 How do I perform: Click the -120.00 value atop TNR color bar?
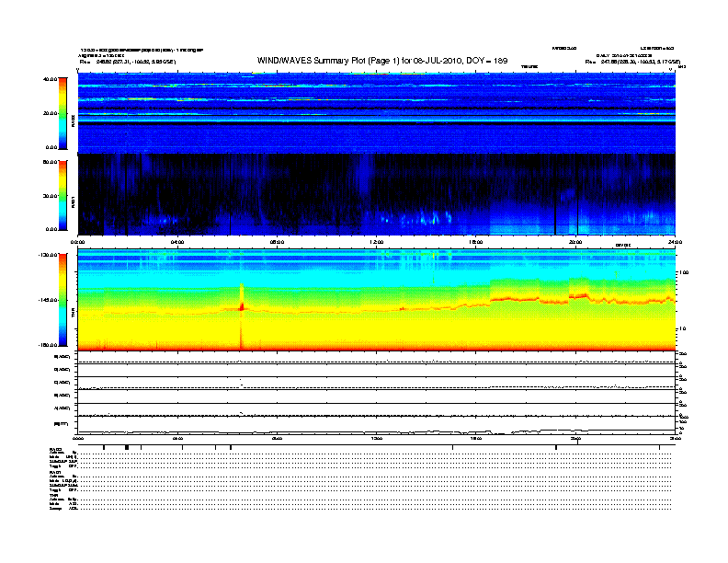point(48,255)
